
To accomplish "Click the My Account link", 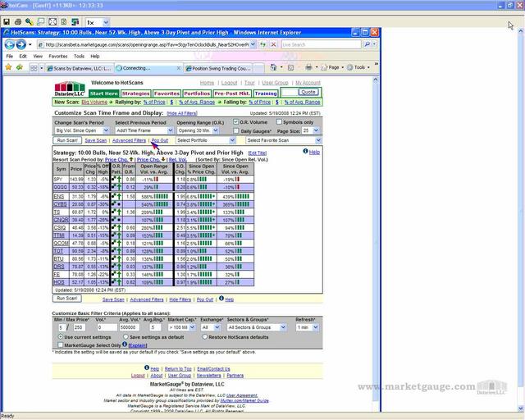I will (308, 83).
